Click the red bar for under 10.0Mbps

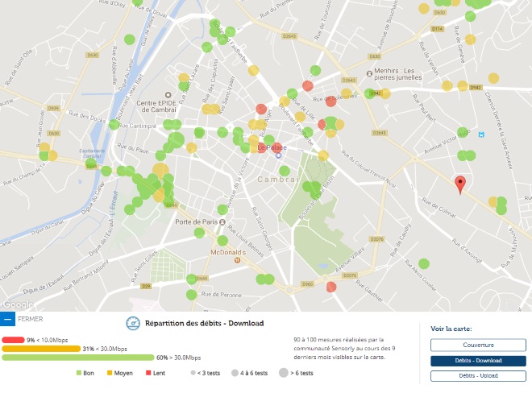click(x=14, y=340)
